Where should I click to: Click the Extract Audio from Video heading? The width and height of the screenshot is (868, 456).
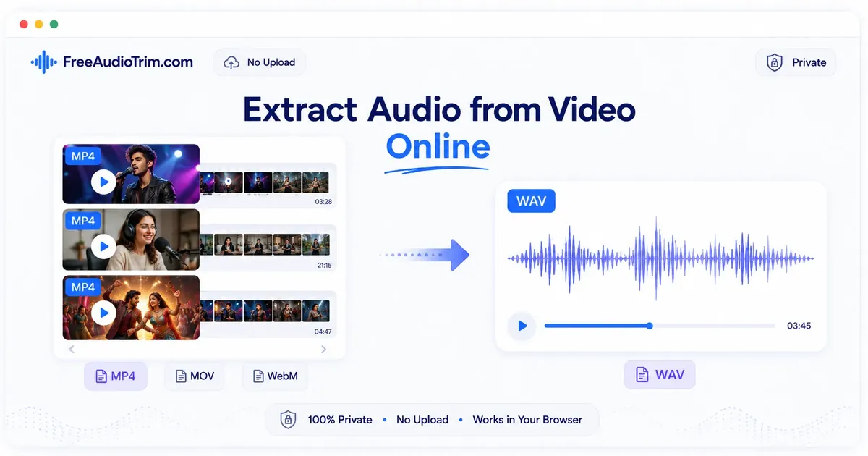439,109
